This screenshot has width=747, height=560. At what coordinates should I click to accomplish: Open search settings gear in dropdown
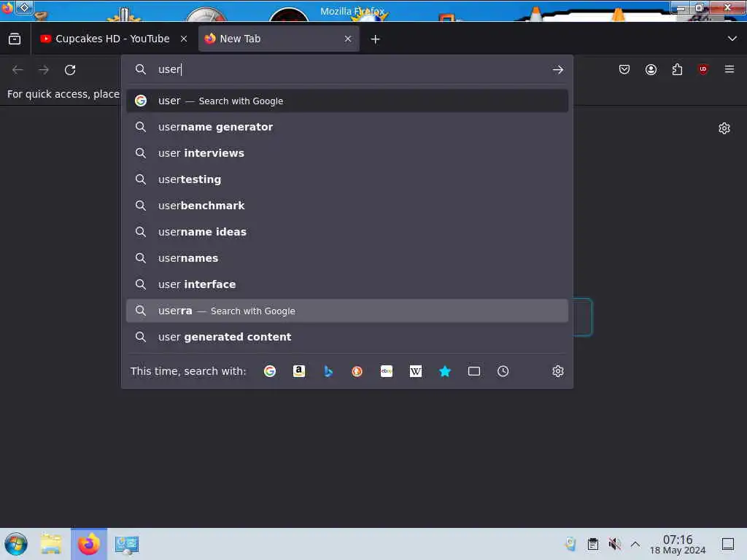[558, 371]
